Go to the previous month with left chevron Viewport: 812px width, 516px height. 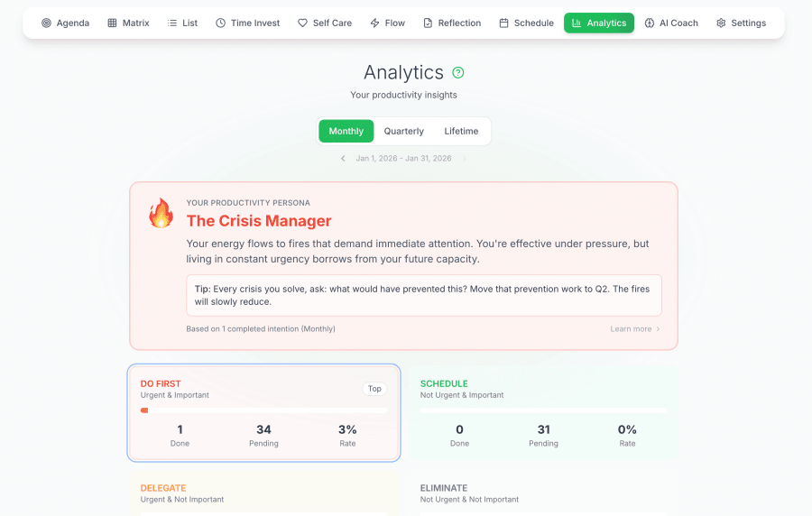343,159
